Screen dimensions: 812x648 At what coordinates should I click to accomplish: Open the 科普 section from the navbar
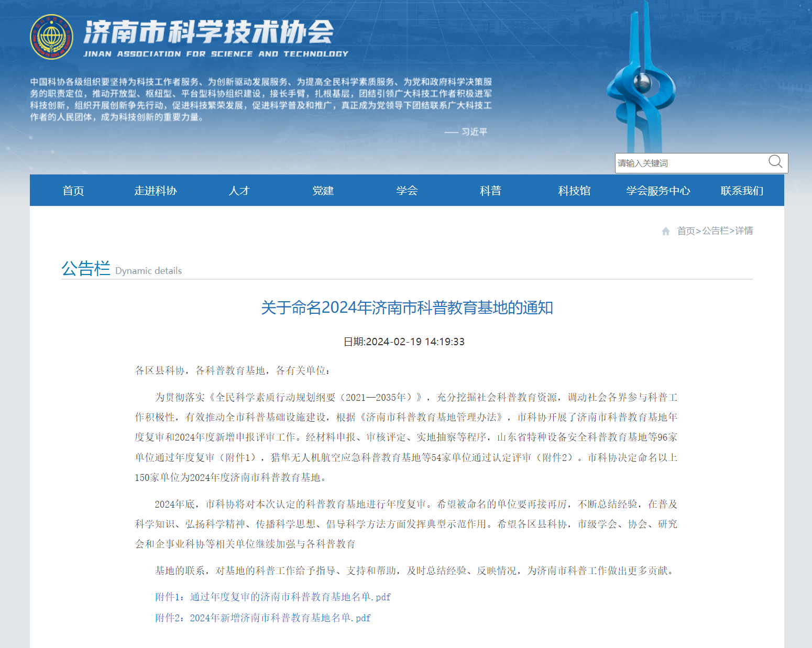click(x=490, y=190)
